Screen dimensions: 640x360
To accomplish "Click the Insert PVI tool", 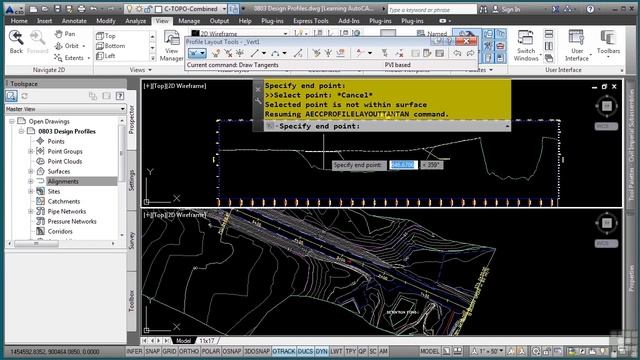I will click(216, 53).
